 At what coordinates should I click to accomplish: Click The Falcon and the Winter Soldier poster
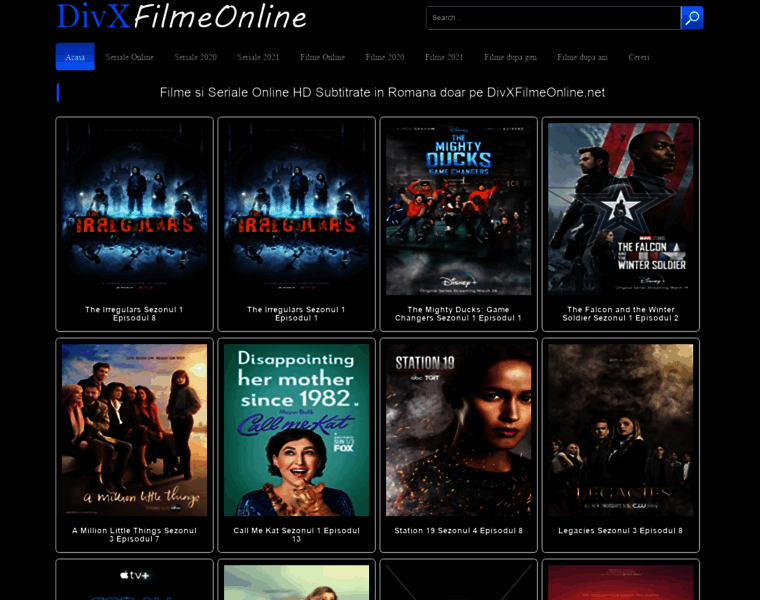[620, 208]
